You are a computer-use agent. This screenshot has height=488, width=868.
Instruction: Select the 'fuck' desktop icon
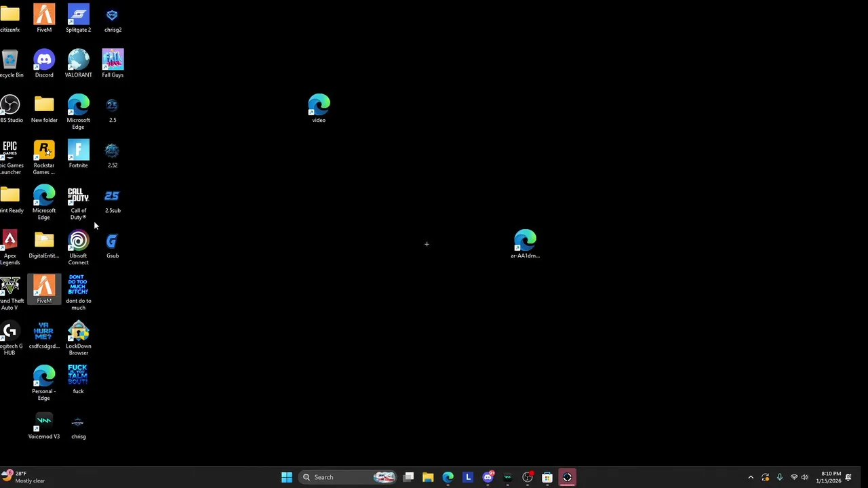coord(78,380)
